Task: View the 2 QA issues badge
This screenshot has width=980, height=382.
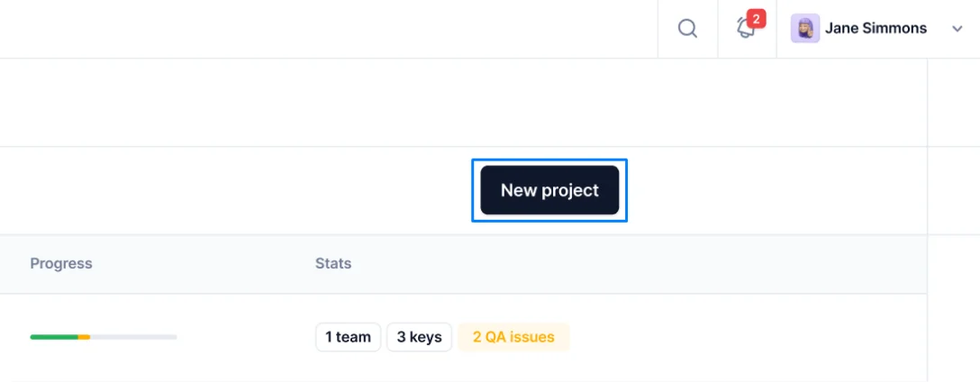Action: pos(513,337)
